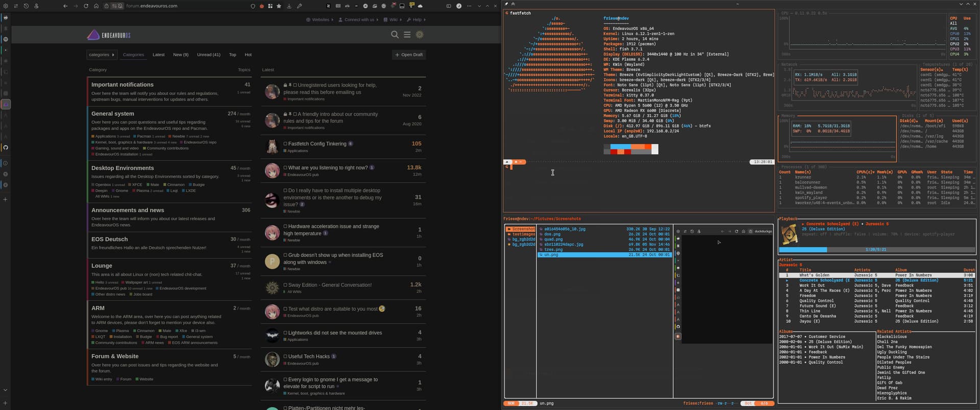This screenshot has height=410, width=980.
Task: Select What's Golden track in song list
Action: click(x=877, y=275)
